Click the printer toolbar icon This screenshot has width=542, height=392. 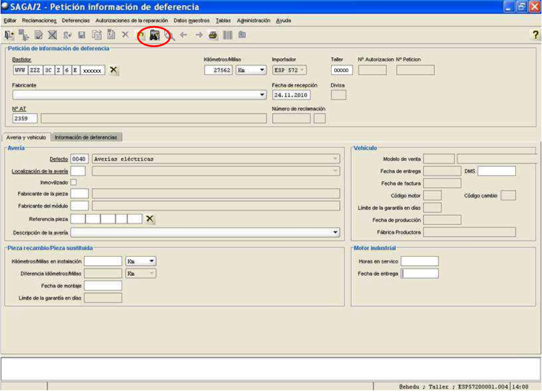tap(213, 35)
